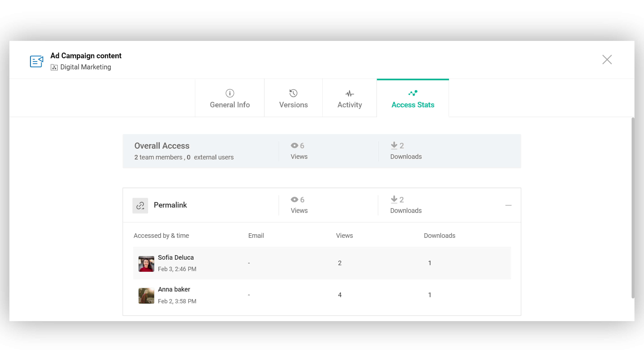
Task: Collapse the Permalink section with minus
Action: [x=508, y=205]
